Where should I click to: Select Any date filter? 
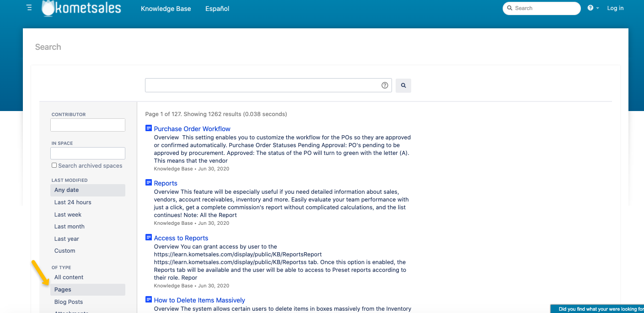tap(88, 190)
